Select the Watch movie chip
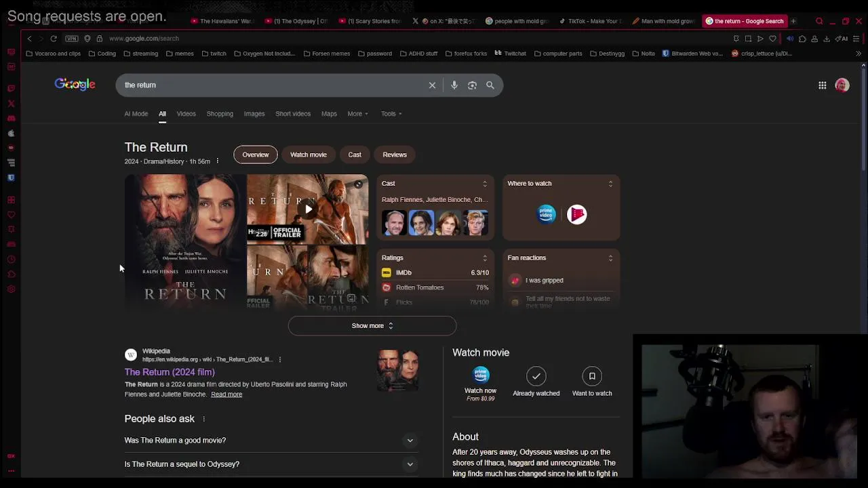The image size is (868, 488). 309,155
